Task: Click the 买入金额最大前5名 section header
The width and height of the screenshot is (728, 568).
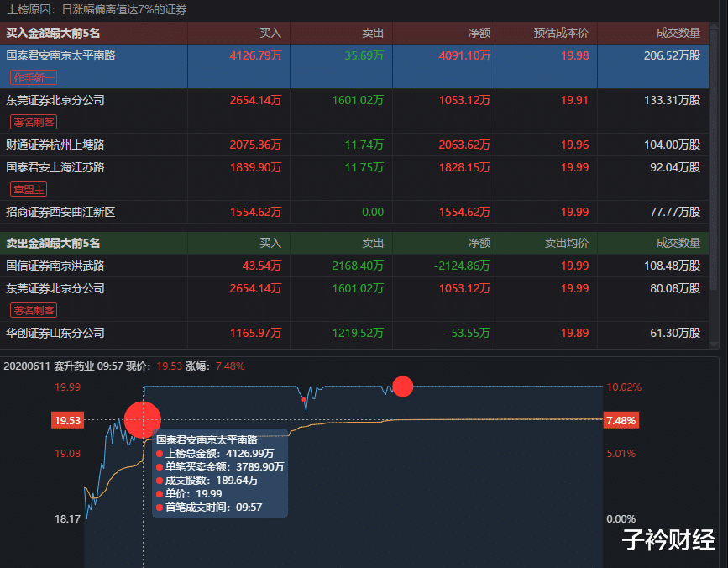Action: [53, 33]
